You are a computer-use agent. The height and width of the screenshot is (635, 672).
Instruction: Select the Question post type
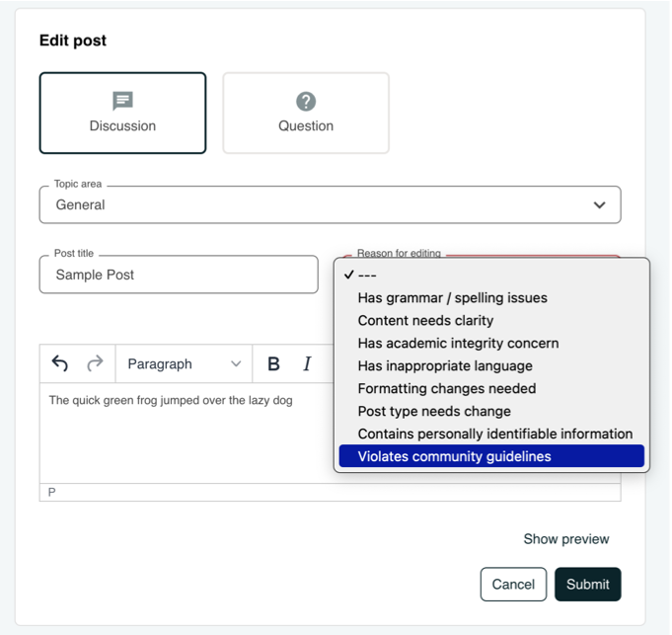306,113
